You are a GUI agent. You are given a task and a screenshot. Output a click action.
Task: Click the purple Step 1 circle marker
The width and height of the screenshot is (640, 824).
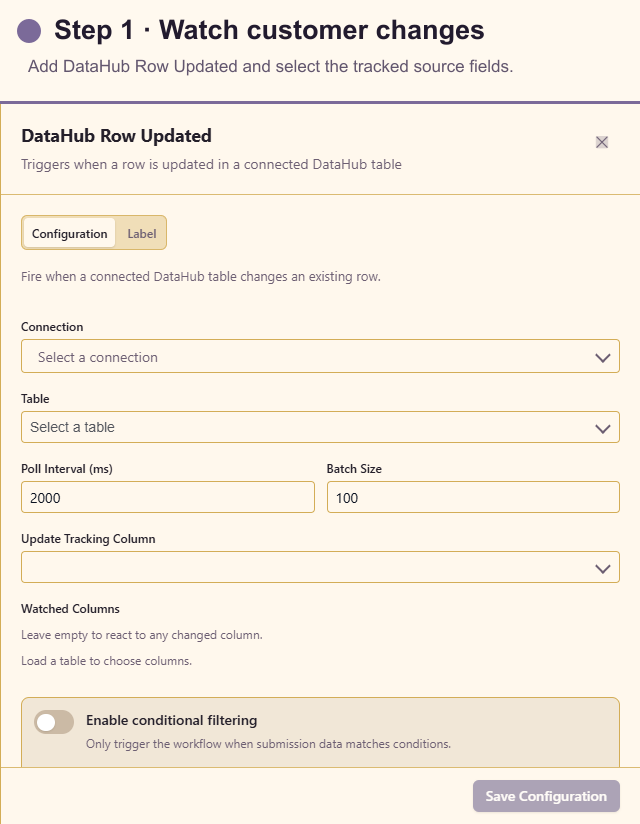(29, 31)
